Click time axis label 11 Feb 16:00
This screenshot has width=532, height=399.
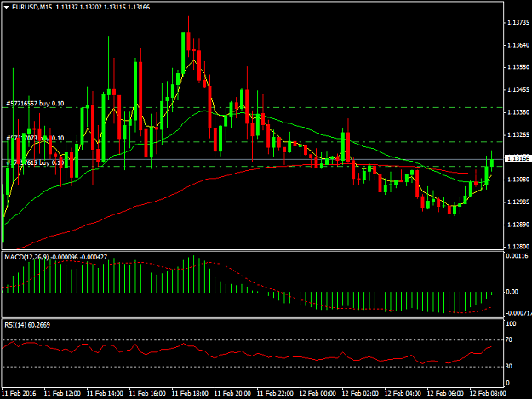point(147,393)
